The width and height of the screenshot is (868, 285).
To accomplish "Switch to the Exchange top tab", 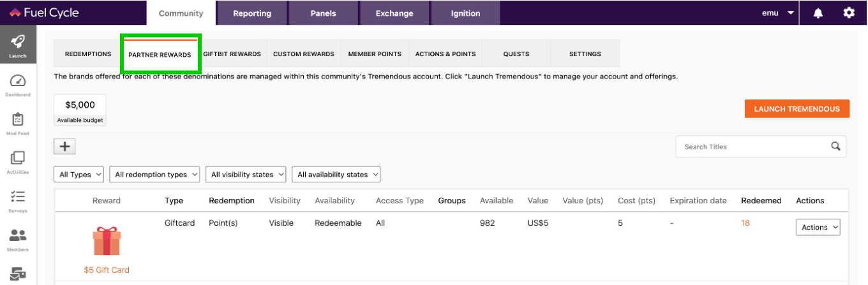I will (x=394, y=13).
